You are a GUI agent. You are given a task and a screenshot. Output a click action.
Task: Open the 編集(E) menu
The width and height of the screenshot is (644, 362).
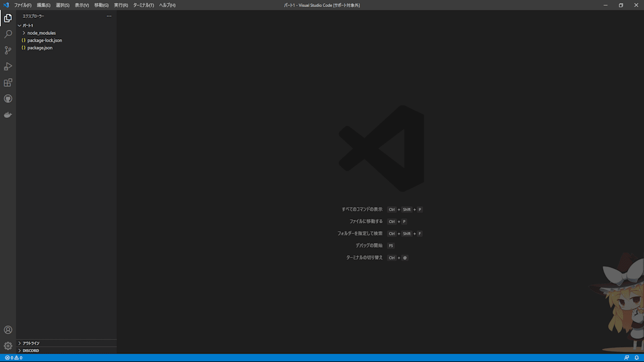point(43,5)
